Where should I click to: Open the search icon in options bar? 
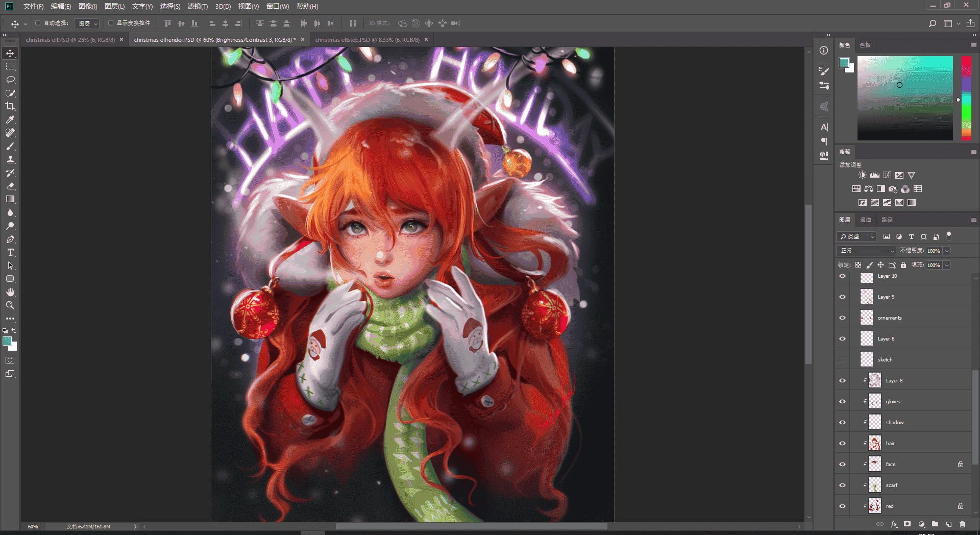coord(933,23)
